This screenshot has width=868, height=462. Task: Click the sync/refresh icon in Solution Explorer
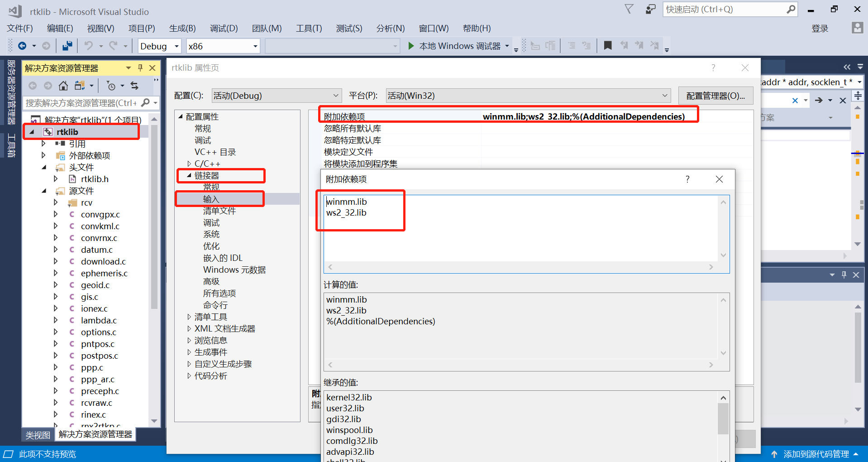tap(134, 86)
